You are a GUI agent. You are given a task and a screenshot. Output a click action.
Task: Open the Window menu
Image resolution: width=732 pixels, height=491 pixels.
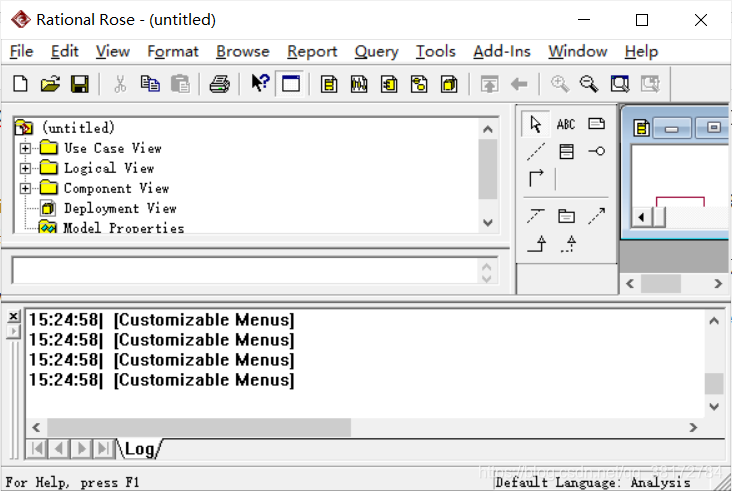[577, 51]
